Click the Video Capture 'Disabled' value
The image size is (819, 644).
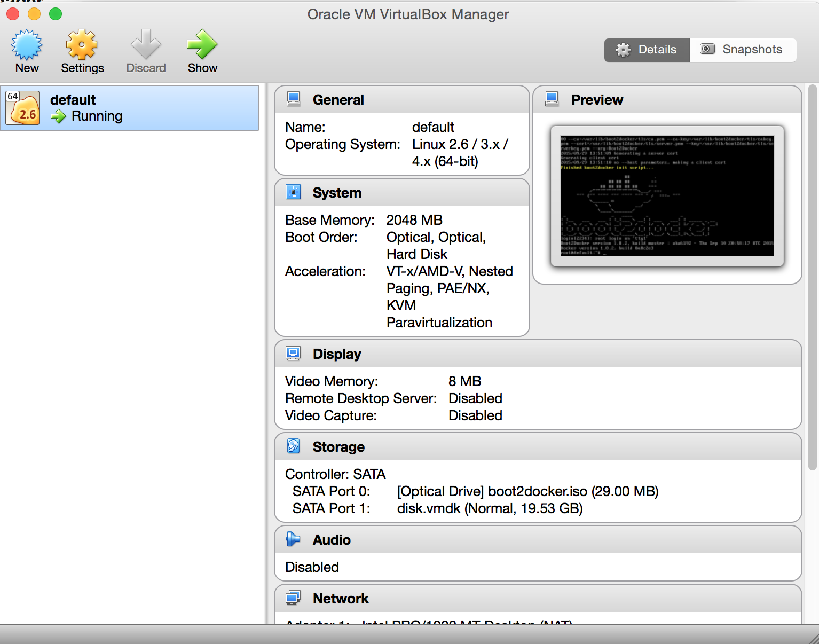(475, 415)
